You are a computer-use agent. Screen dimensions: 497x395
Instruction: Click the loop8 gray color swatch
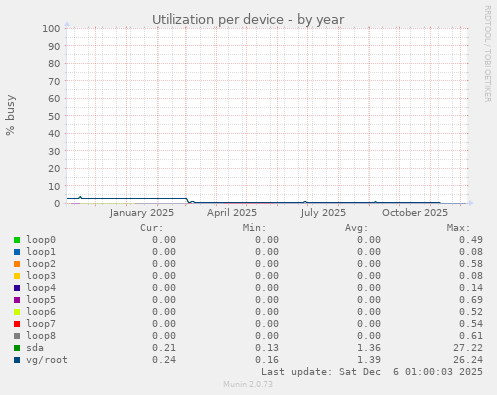pyautogui.click(x=17, y=336)
